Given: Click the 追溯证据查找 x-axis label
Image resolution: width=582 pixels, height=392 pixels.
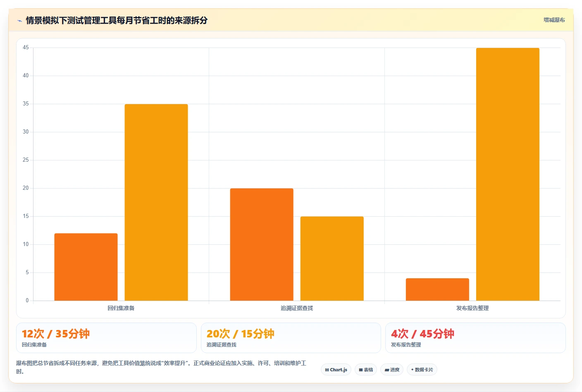Looking at the screenshot, I should 297,308.
